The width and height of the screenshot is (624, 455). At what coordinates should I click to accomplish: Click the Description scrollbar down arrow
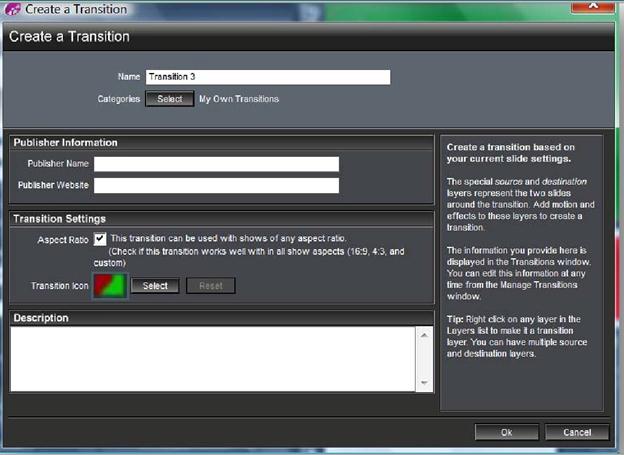[424, 383]
